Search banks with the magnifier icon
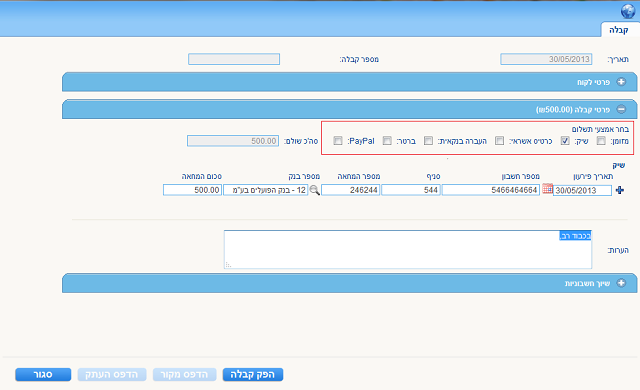Image resolution: width=640 pixels, height=390 pixels. pos(314,190)
